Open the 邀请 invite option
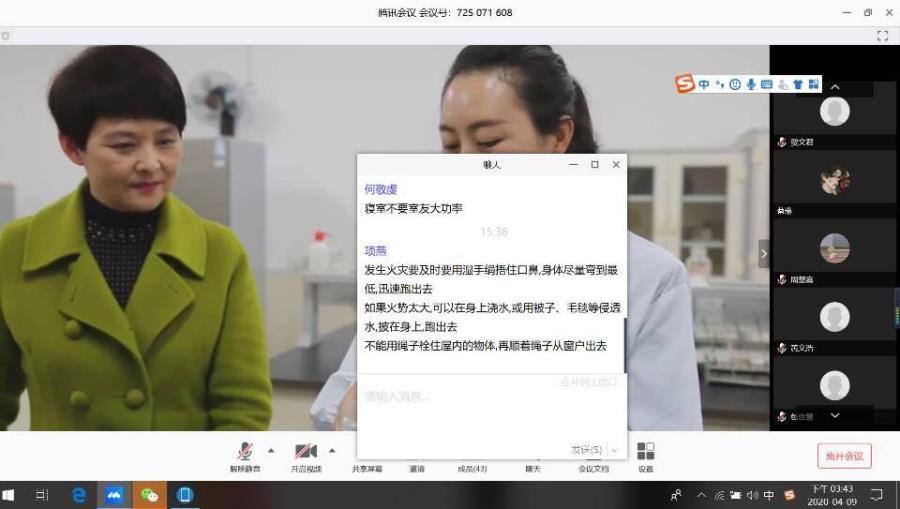This screenshot has width=900, height=509. (417, 468)
